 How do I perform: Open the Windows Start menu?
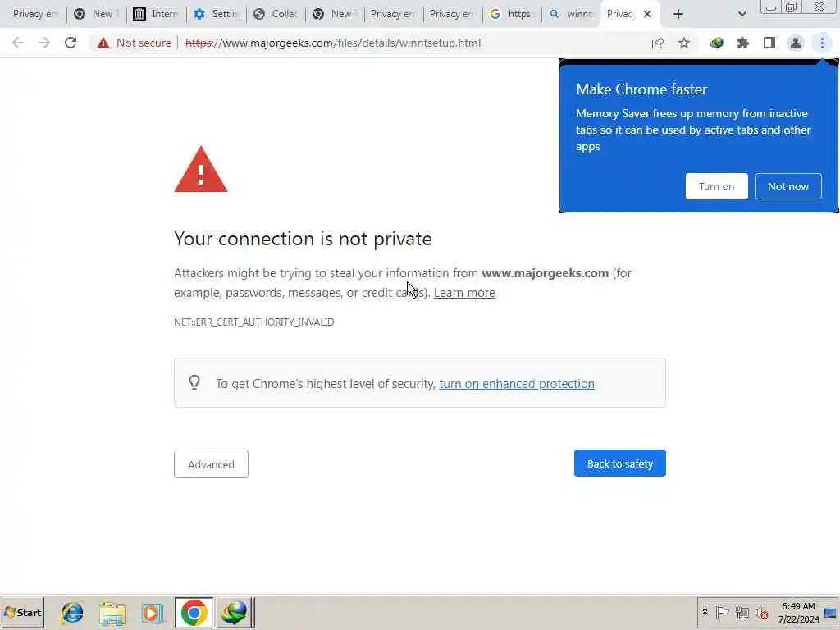[22, 613]
